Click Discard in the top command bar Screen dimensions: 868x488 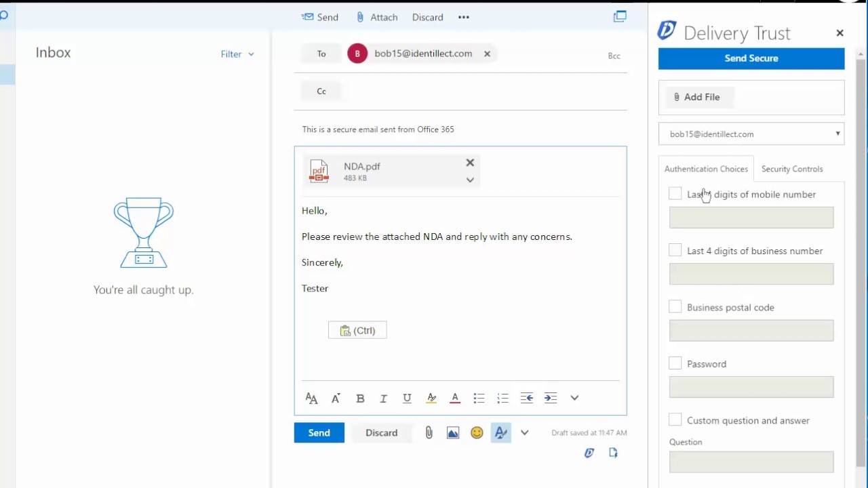(x=427, y=17)
